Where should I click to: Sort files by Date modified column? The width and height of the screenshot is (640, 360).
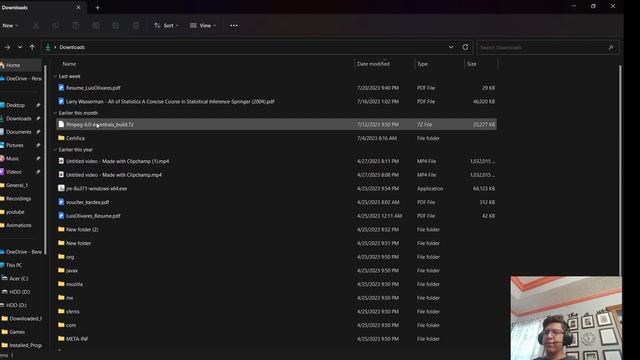pos(373,64)
